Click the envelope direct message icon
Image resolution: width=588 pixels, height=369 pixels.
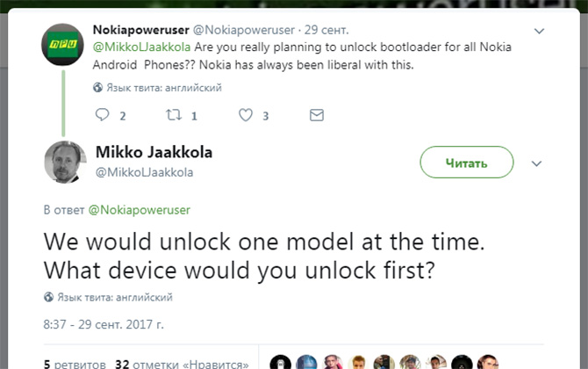click(x=317, y=115)
